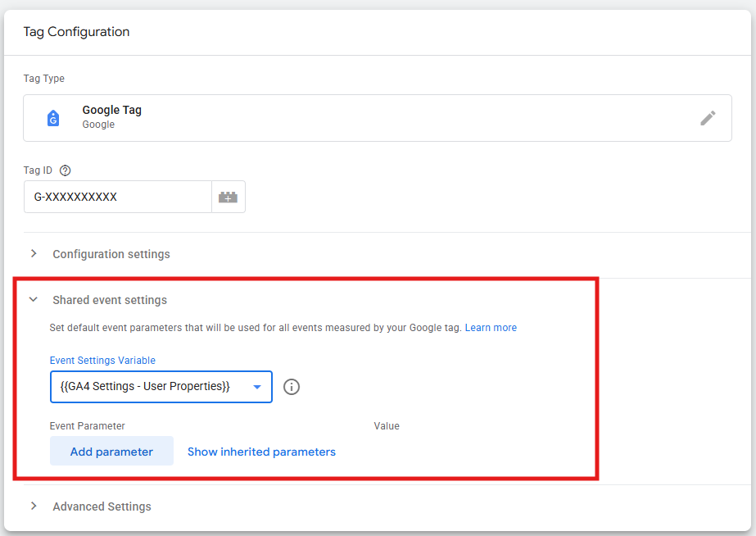The image size is (756, 536).
Task: Click the Tag Type label
Action: (x=44, y=79)
